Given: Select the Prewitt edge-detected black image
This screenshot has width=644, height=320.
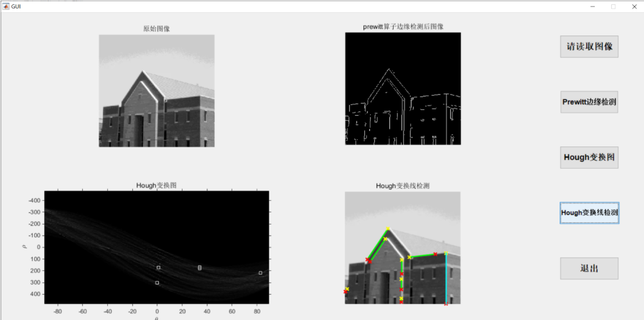Looking at the screenshot, I should 403,88.
